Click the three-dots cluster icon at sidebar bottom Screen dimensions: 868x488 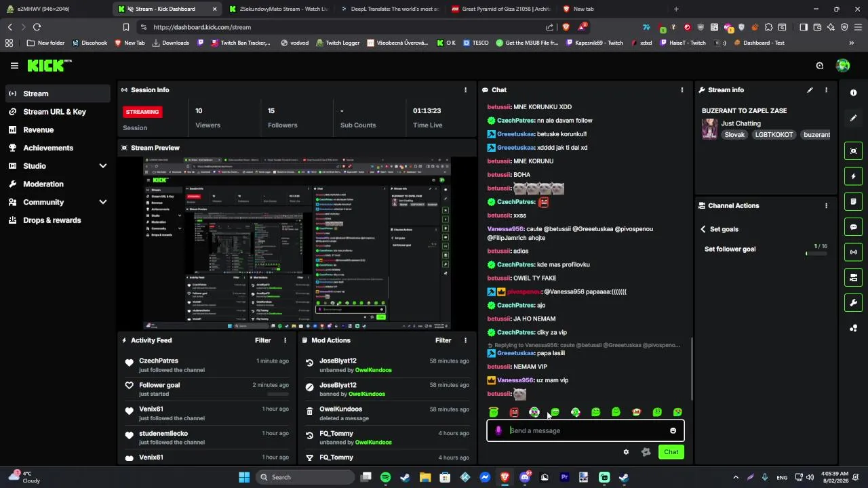pyautogui.click(x=854, y=328)
